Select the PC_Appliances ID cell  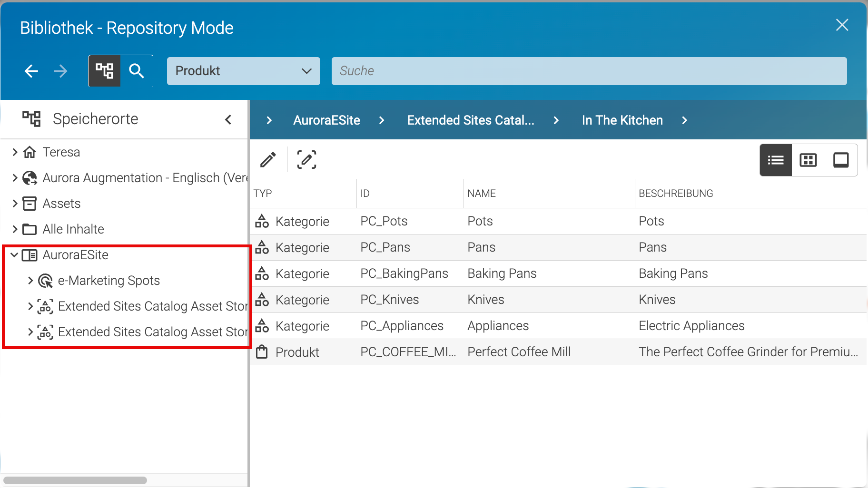402,326
